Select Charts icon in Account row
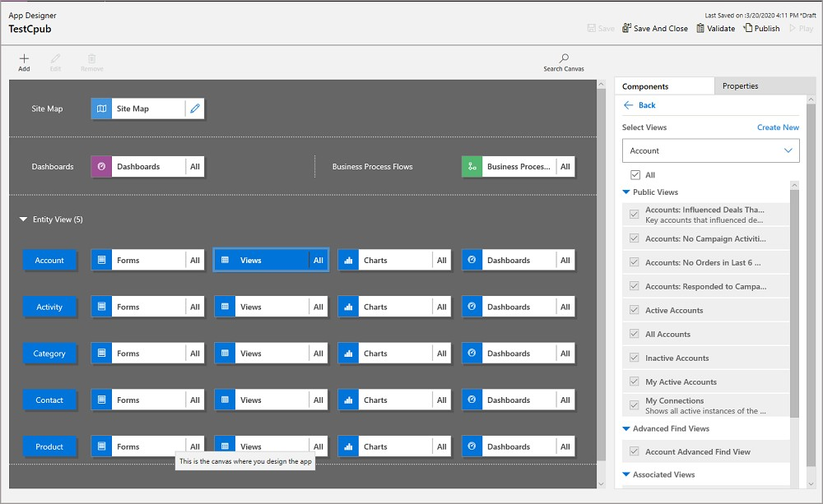The width and height of the screenshot is (823, 504). tap(348, 261)
